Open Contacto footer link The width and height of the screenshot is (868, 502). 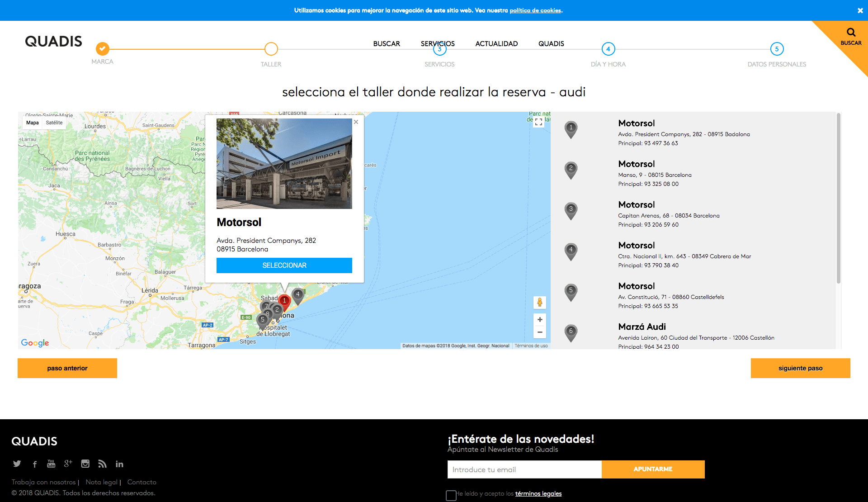[142, 482]
